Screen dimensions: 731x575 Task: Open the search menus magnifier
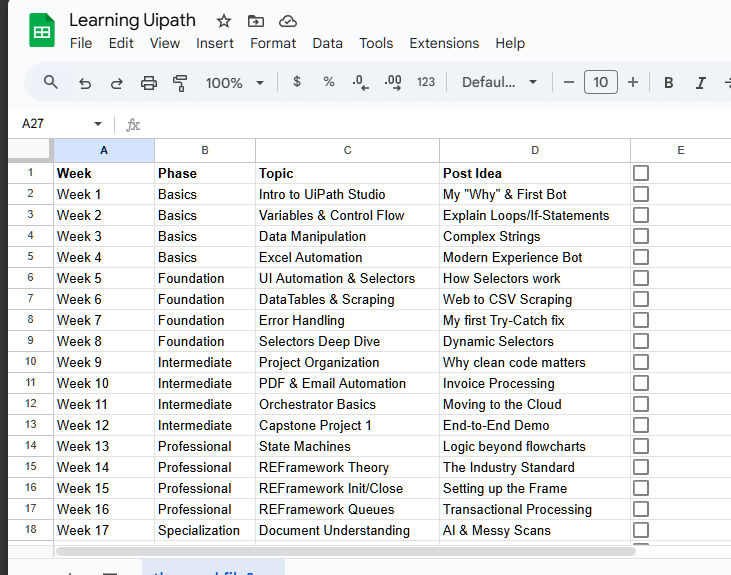coord(51,83)
